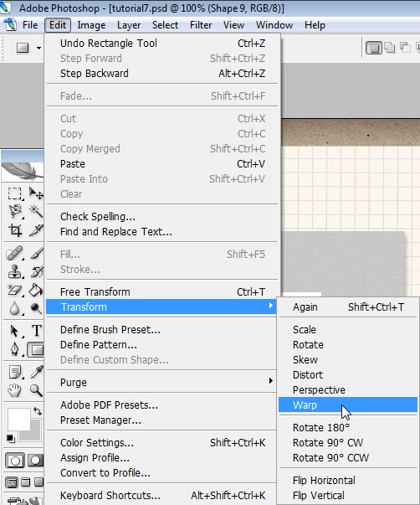Image resolution: width=420 pixels, height=505 pixels.
Task: Choose Undo Rectangle Tool
Action: [162, 44]
